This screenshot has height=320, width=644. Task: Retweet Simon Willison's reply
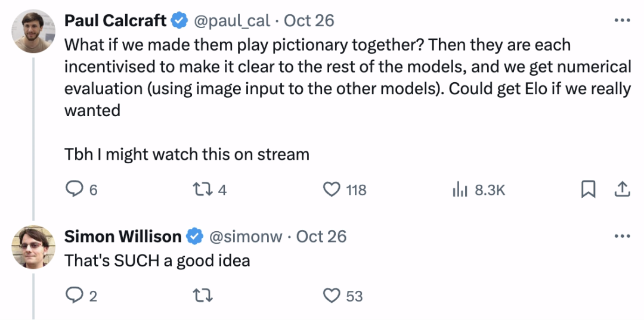[202, 296]
